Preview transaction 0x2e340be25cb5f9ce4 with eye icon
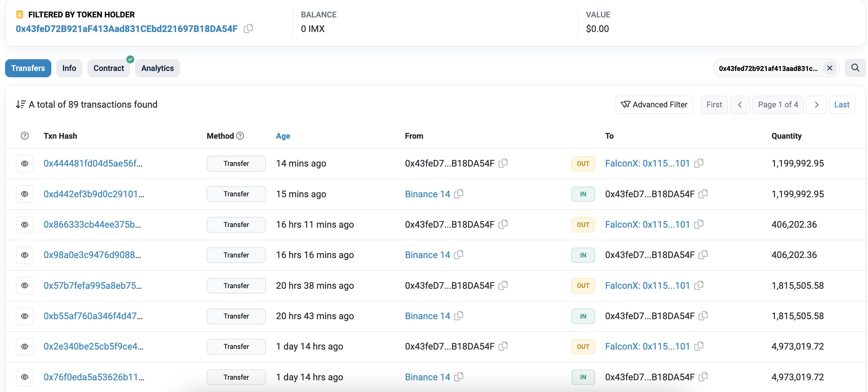 tap(25, 346)
